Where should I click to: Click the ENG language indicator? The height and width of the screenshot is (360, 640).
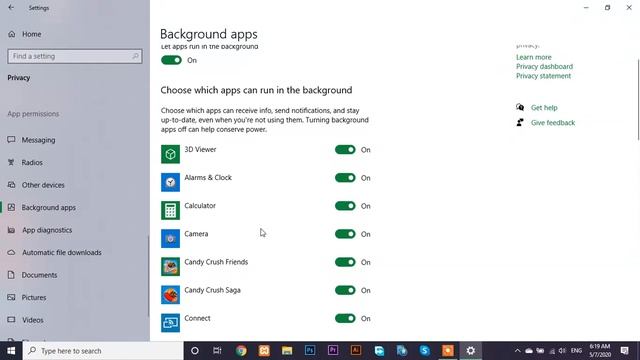(x=576, y=351)
